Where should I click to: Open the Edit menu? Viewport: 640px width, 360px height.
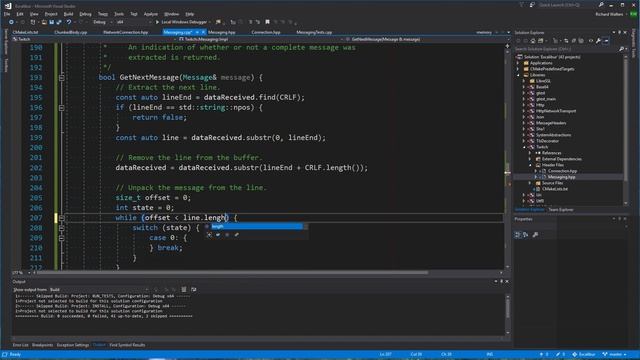[20, 14]
